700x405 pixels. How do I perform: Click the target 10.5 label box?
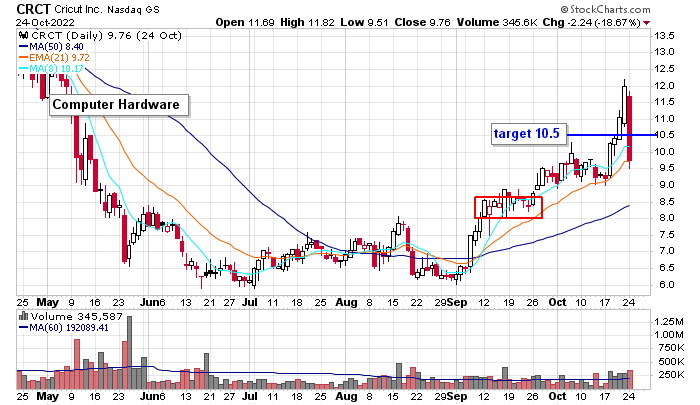click(529, 134)
